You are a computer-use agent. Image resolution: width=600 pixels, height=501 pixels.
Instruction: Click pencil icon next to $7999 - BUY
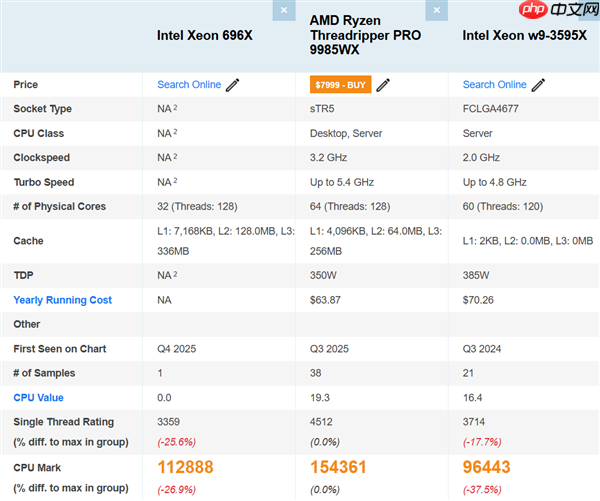point(383,85)
